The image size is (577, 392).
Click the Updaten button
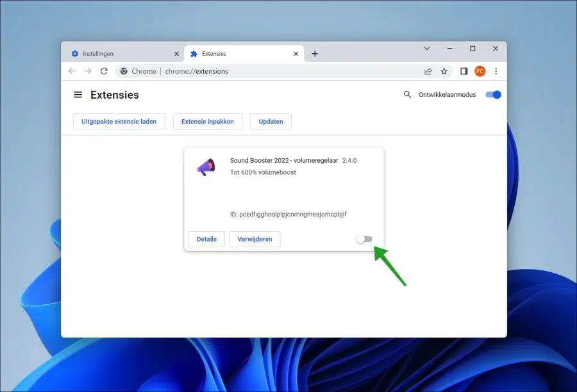tap(271, 121)
